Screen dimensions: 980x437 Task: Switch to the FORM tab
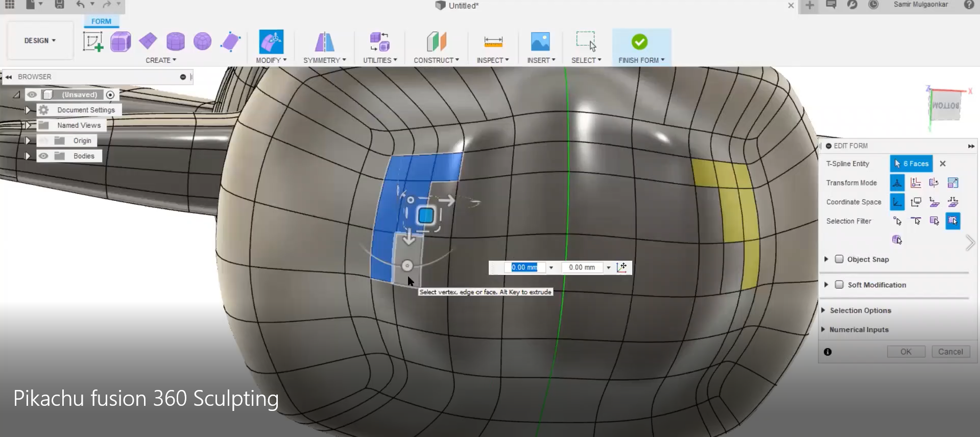click(101, 21)
